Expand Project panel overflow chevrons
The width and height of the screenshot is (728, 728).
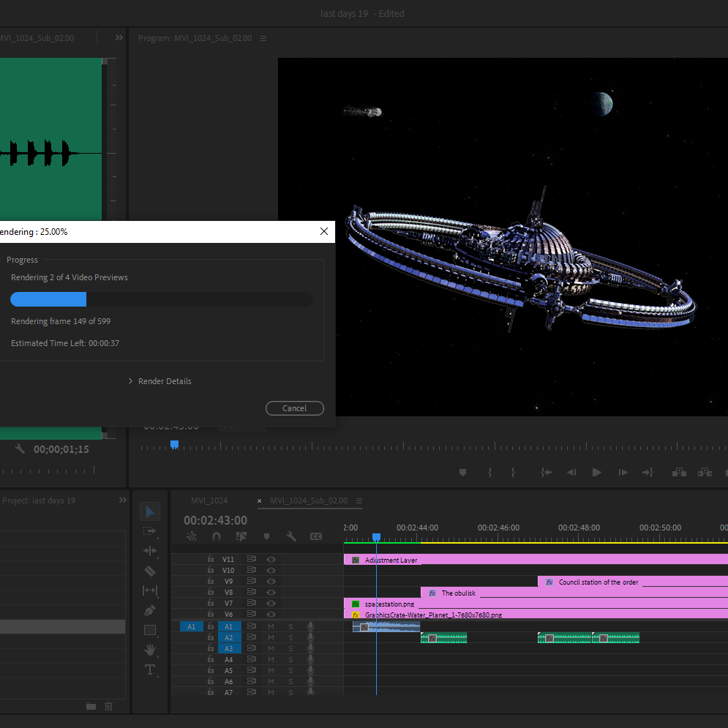123,500
